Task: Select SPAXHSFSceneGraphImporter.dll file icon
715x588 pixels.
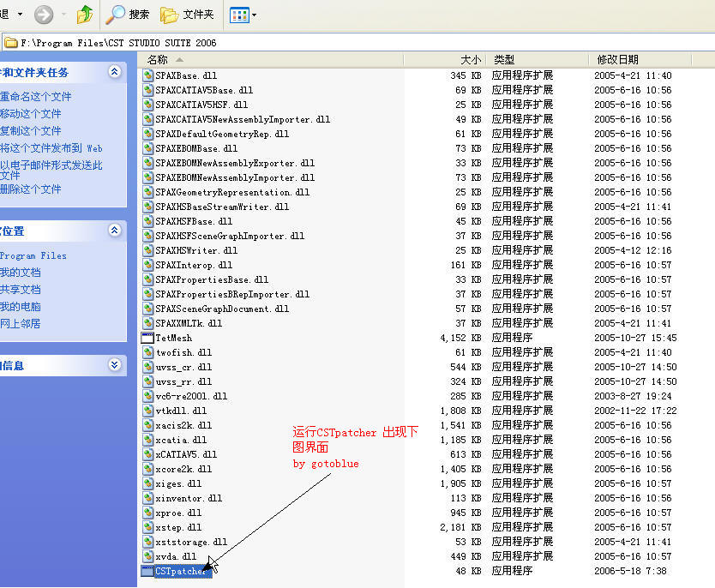Action: tap(147, 236)
